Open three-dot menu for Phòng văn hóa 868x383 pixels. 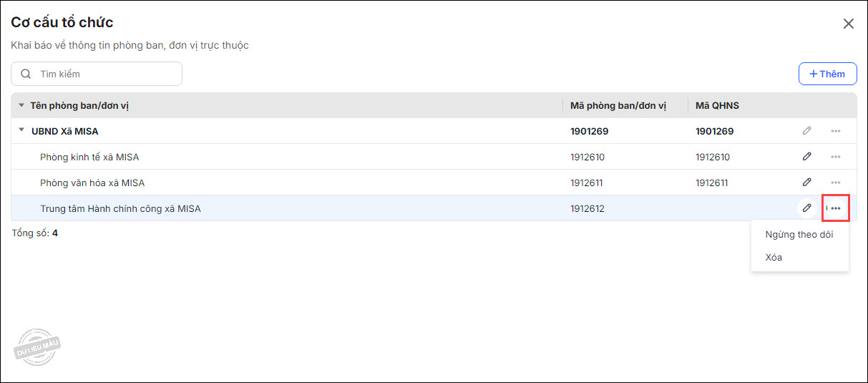(835, 183)
